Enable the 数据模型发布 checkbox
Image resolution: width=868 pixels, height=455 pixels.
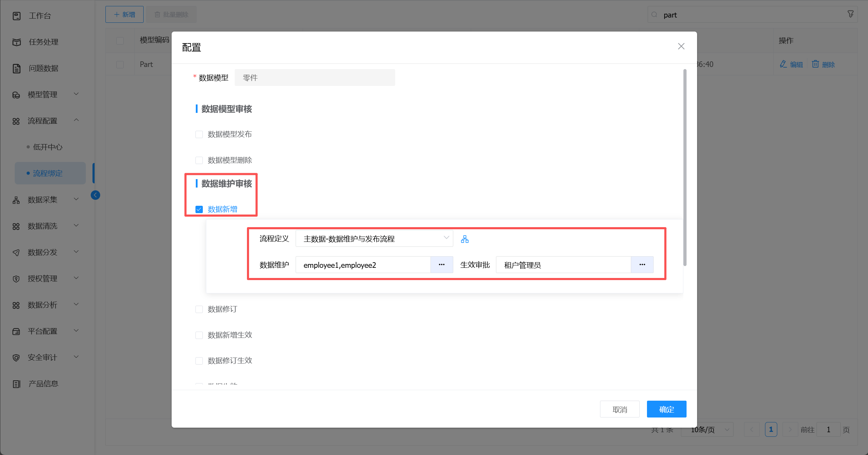(199, 134)
